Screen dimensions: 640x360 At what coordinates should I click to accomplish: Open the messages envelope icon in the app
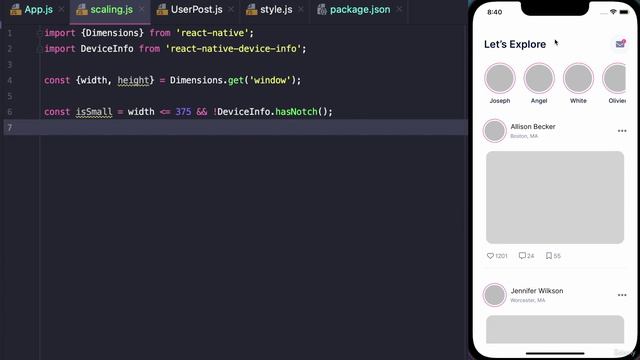(x=620, y=44)
